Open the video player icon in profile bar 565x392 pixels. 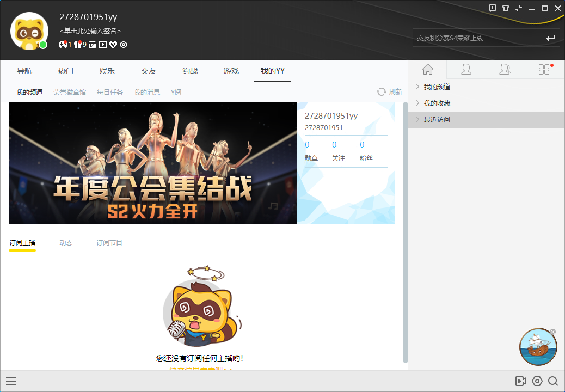(102, 45)
